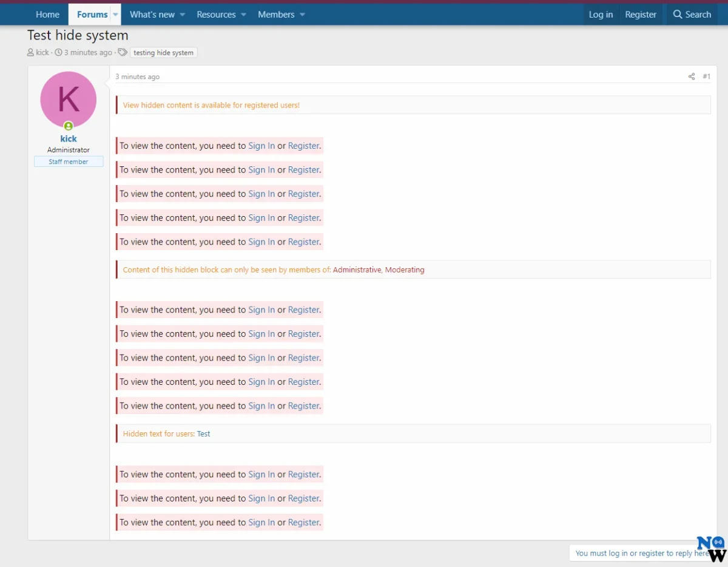This screenshot has width=728, height=567.
Task: Open the Members menu item
Action: point(275,15)
